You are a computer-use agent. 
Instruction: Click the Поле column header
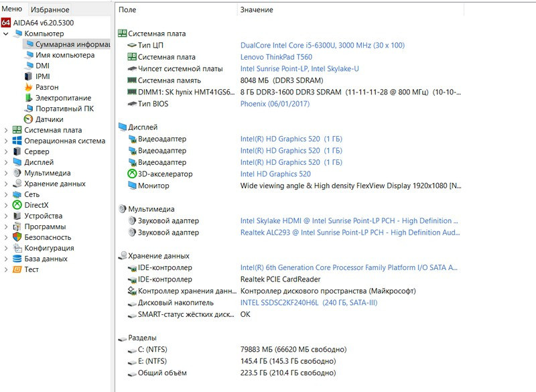pyautogui.click(x=127, y=10)
